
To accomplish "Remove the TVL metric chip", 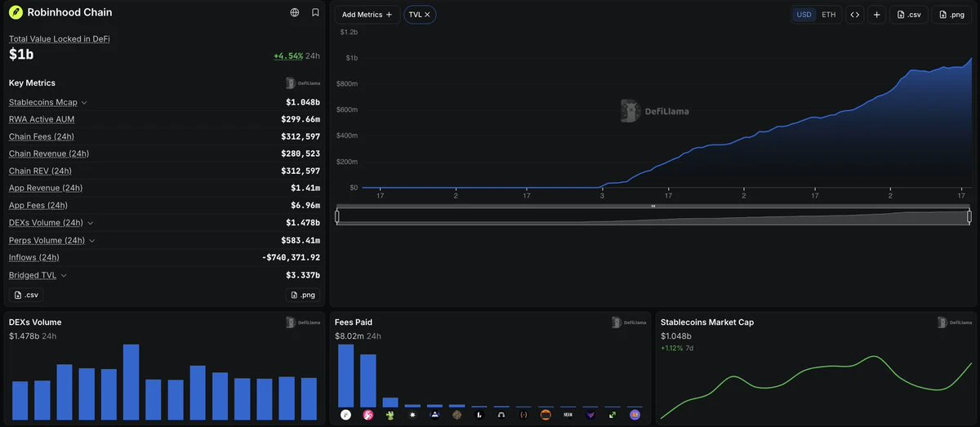I will (x=427, y=15).
